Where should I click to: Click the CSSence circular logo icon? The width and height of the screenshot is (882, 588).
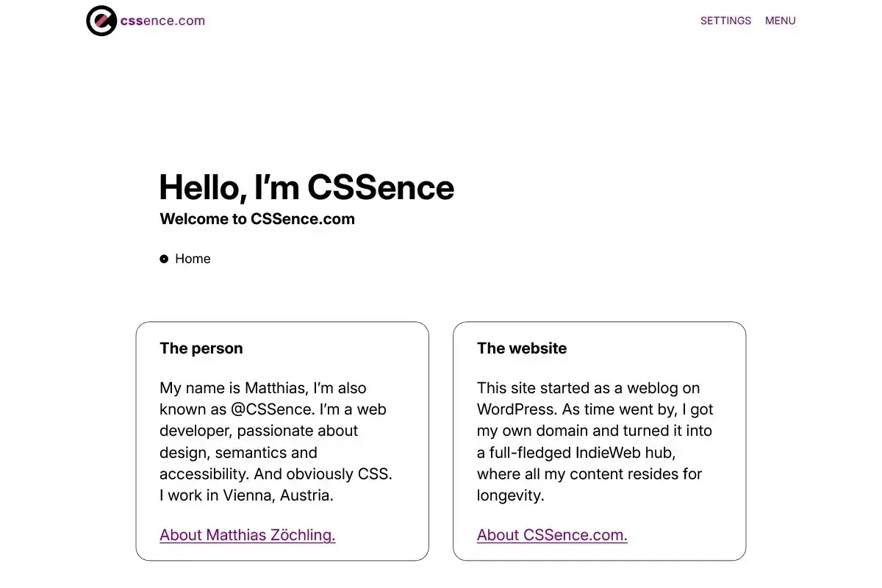101,21
